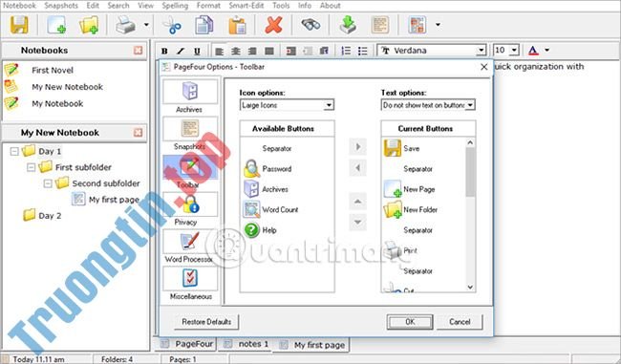Open the Notebook menu
Viewport: 621px width, 364px height.
(19, 6)
